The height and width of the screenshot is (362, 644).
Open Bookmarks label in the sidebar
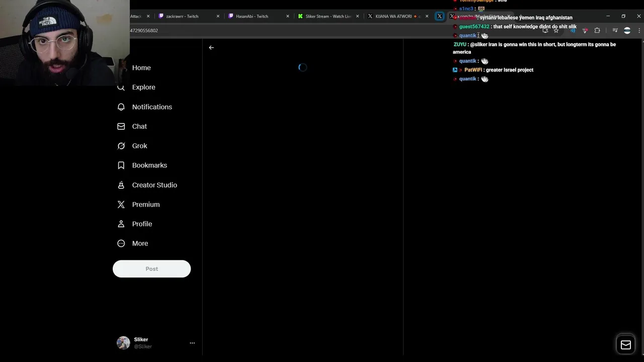[149, 165]
